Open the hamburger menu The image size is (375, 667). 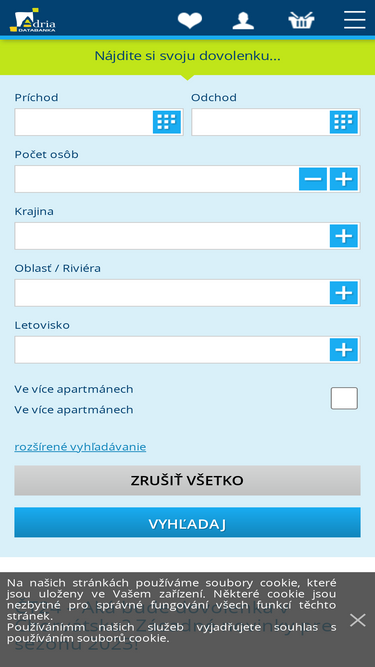(355, 20)
